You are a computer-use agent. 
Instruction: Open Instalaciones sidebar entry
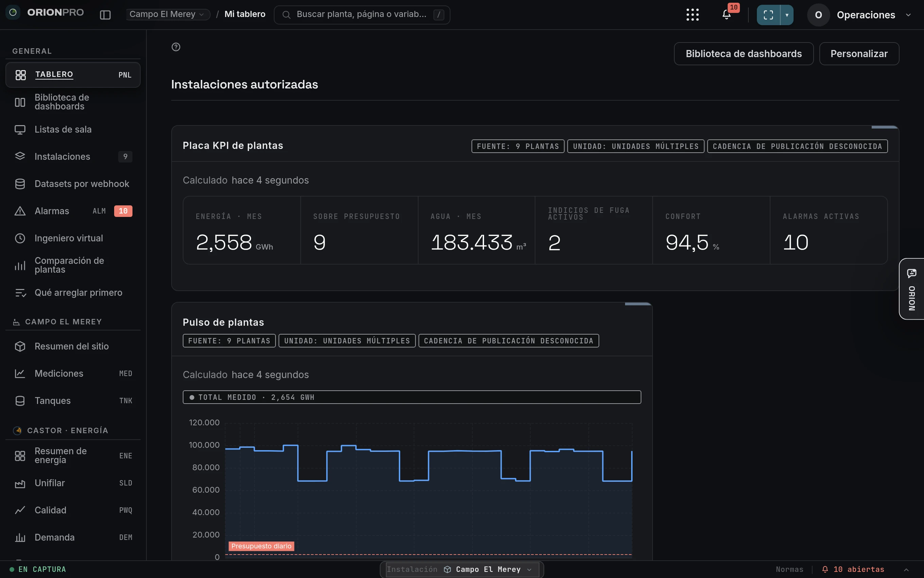point(73,156)
